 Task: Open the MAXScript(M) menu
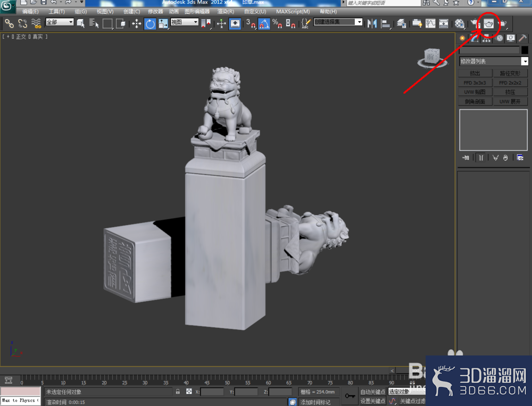pos(293,11)
